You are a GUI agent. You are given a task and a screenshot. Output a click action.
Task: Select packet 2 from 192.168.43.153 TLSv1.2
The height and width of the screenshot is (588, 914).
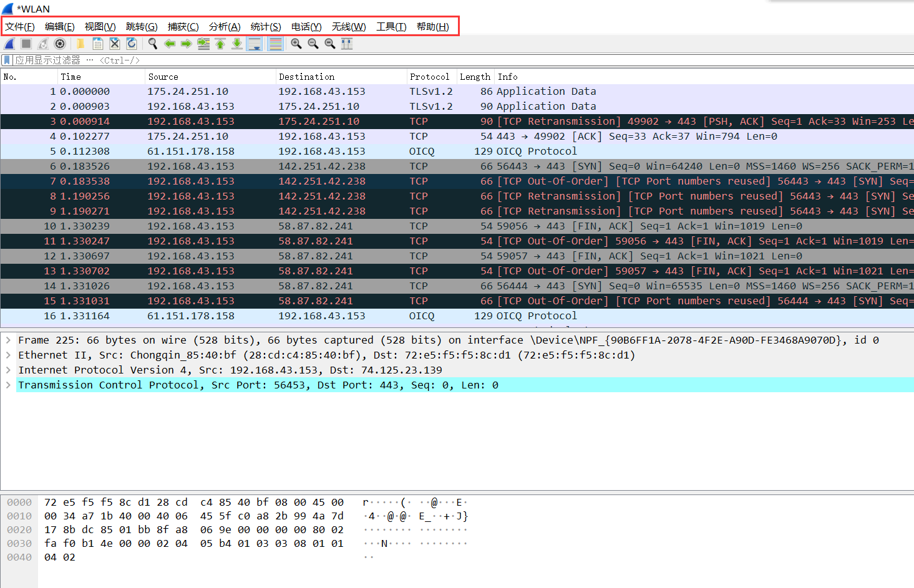[457, 106]
